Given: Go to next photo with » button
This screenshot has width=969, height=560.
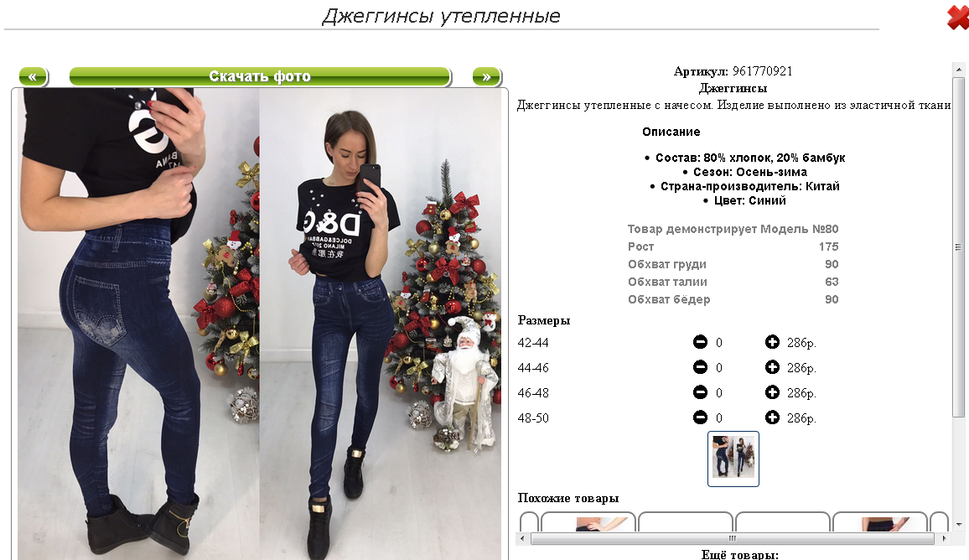Looking at the screenshot, I should coord(487,76).
